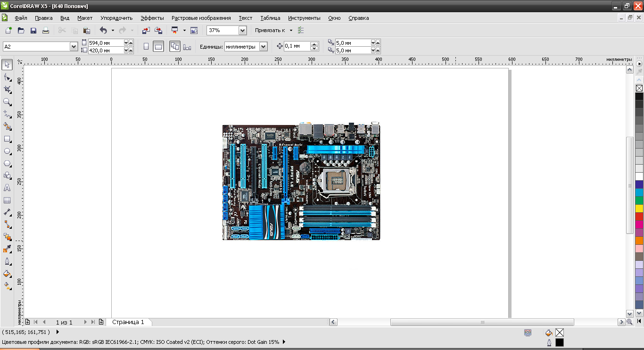
Task: Open the Макет menu
Action: 85,18
